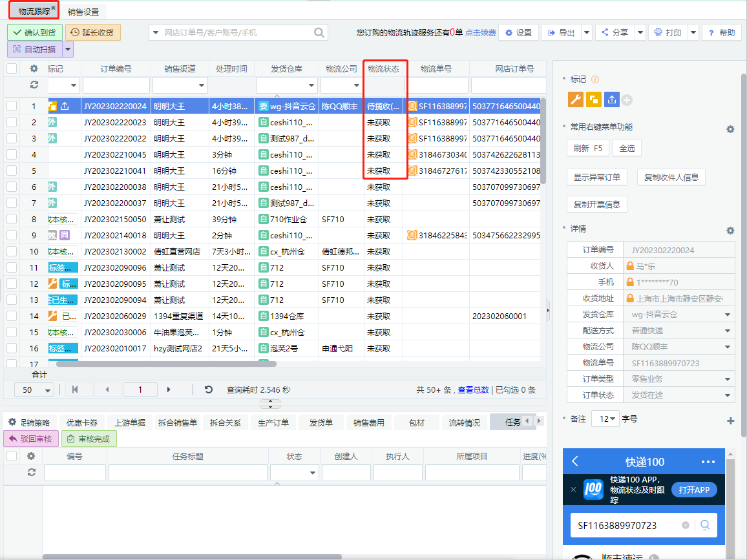
Task: Click the right details panel vertical scrollbar
Action: point(744,255)
